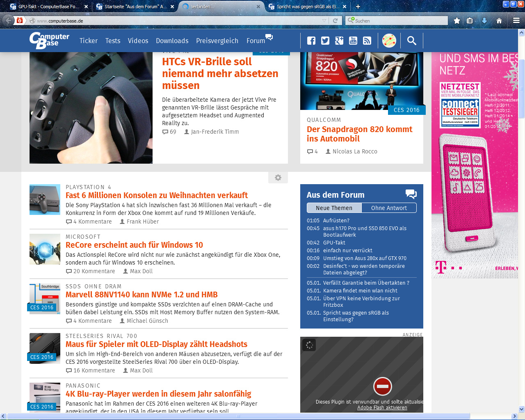
Task: Open '16 Kommentare' on SteelSeries article
Action: [91, 370]
